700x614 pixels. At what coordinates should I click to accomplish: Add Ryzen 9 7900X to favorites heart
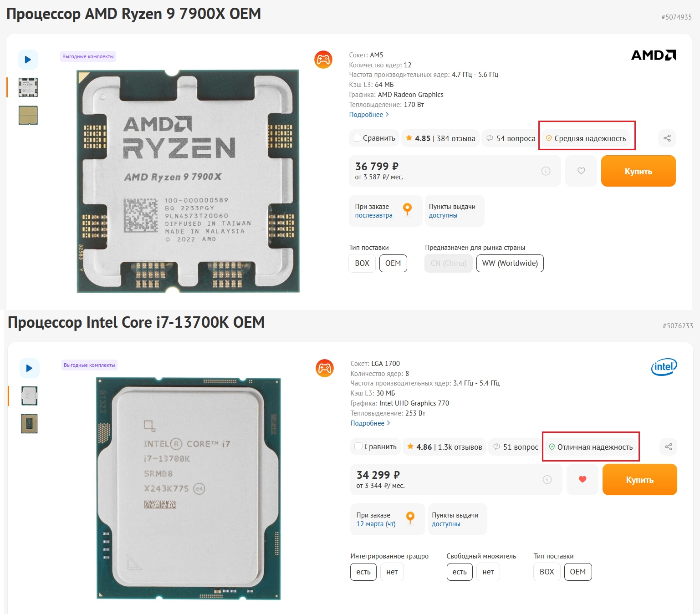click(581, 171)
